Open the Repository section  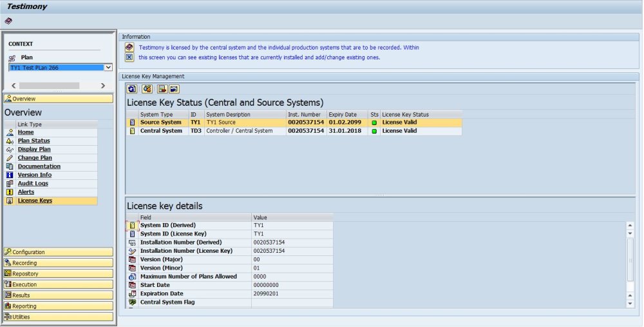tap(59, 273)
